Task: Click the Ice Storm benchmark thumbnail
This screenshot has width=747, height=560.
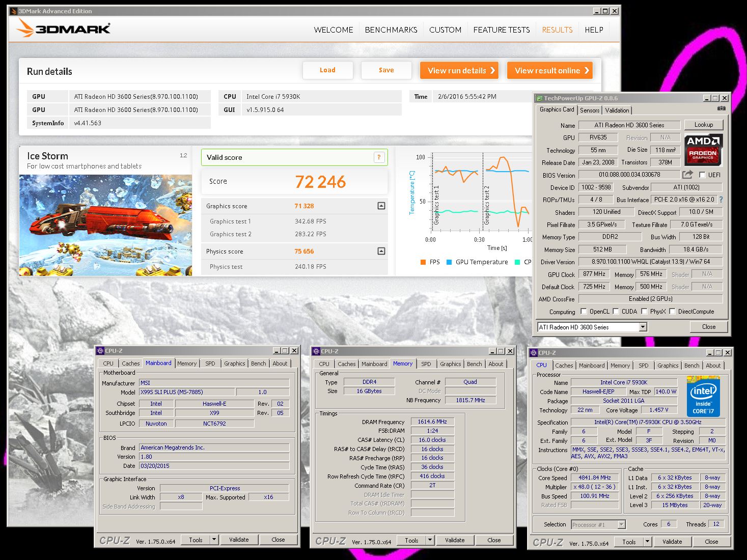Action: pos(105,225)
